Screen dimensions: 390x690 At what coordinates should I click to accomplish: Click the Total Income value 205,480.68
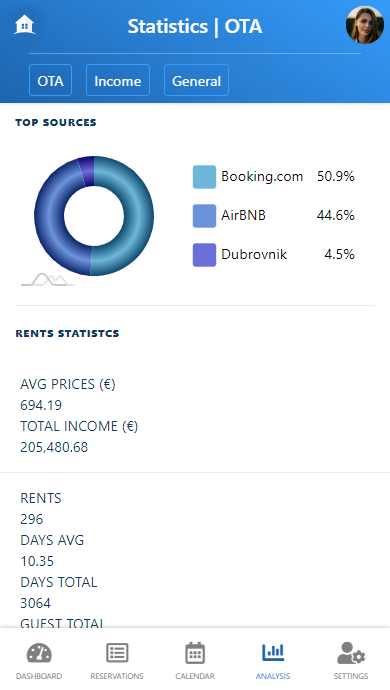point(54,447)
